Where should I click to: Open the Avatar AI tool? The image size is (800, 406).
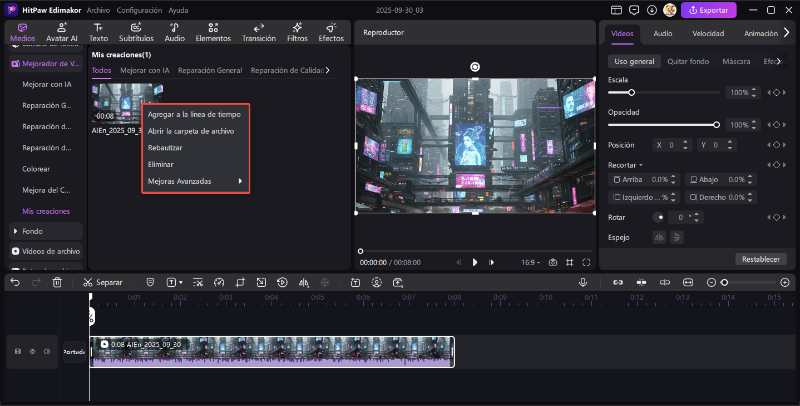(x=61, y=31)
